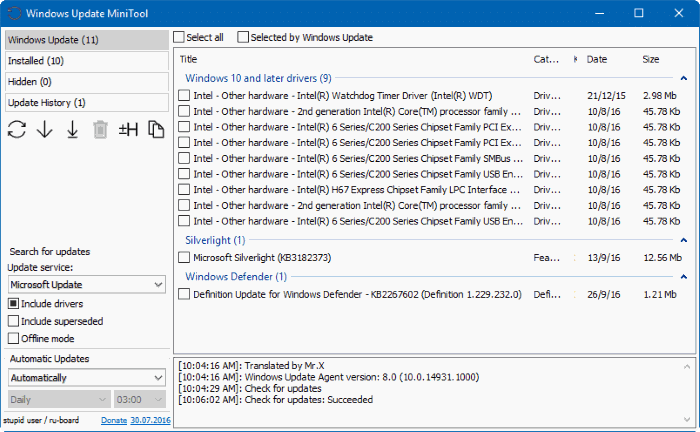Switch to the Hidden (0) tab
The height and width of the screenshot is (432, 700).
coord(87,82)
